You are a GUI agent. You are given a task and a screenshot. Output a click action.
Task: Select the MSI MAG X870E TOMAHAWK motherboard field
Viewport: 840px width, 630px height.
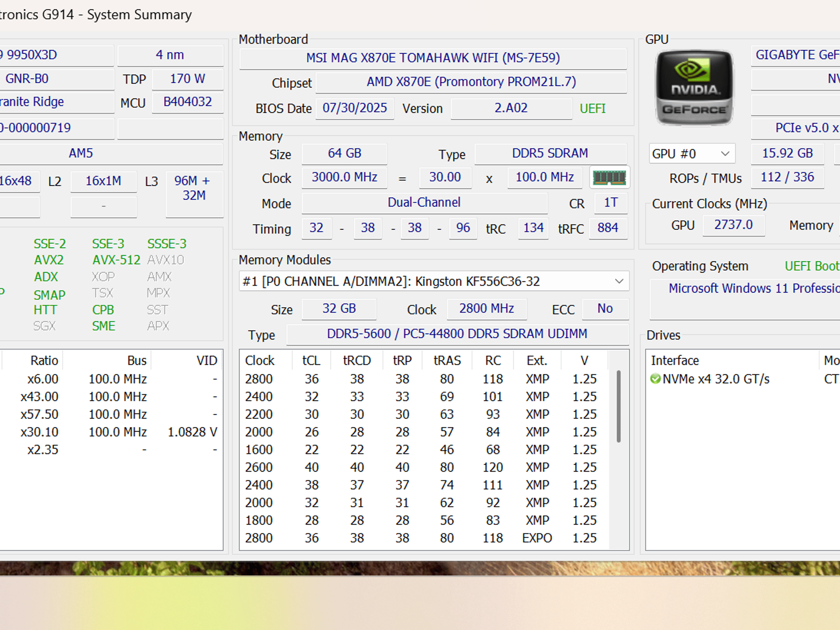coord(433,58)
